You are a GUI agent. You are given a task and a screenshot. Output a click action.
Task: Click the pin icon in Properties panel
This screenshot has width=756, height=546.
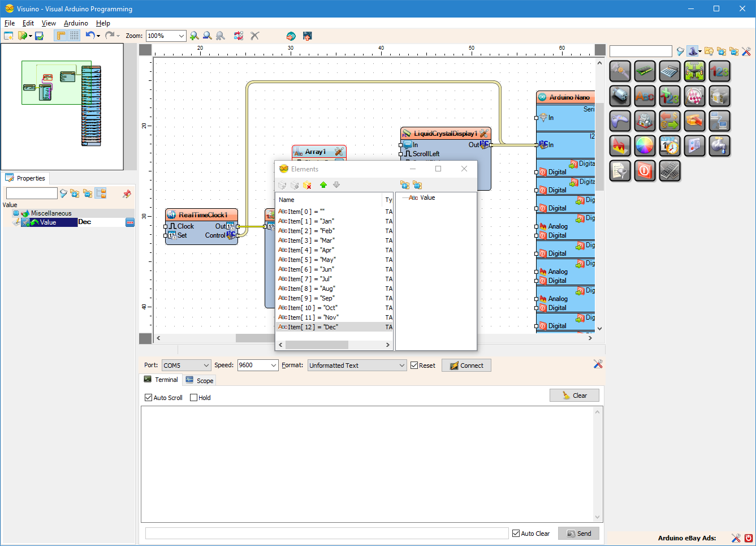[127, 194]
